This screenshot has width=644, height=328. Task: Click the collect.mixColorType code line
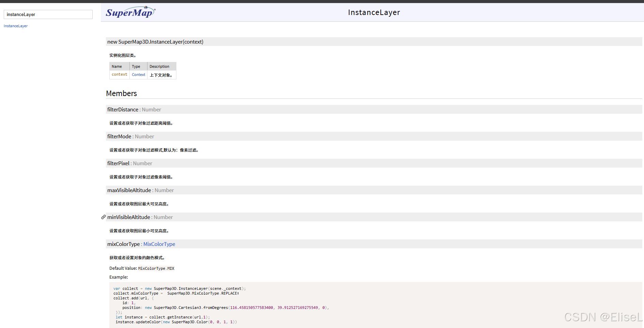[176, 293]
